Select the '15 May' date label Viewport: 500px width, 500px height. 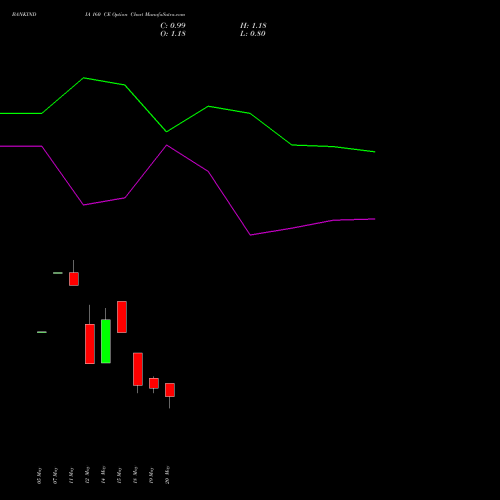119,476
